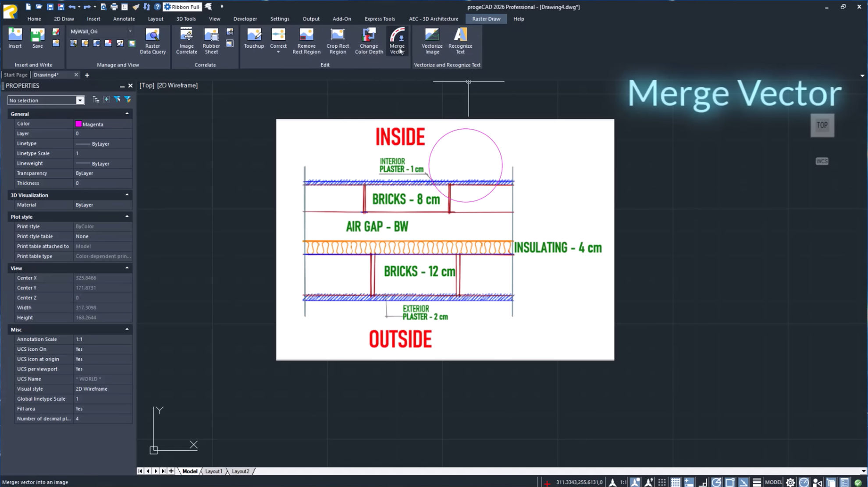Click the Redo arrow icon
Screen dimensions: 868x487
87,7
